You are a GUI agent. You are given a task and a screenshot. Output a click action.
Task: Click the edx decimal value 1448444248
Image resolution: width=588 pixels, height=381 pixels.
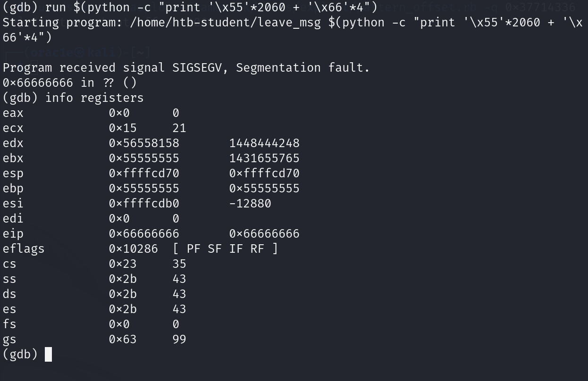click(x=264, y=143)
